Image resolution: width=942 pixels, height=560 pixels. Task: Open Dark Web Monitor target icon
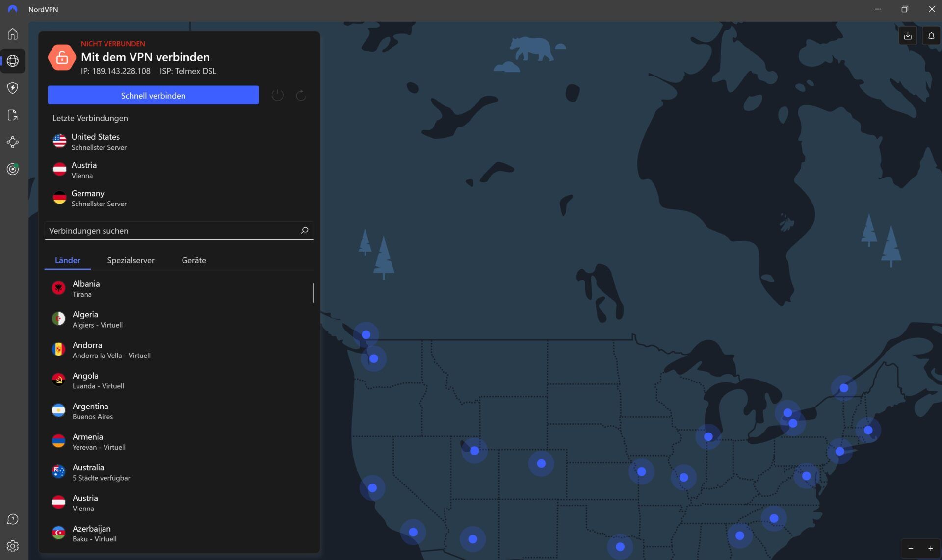point(13,169)
